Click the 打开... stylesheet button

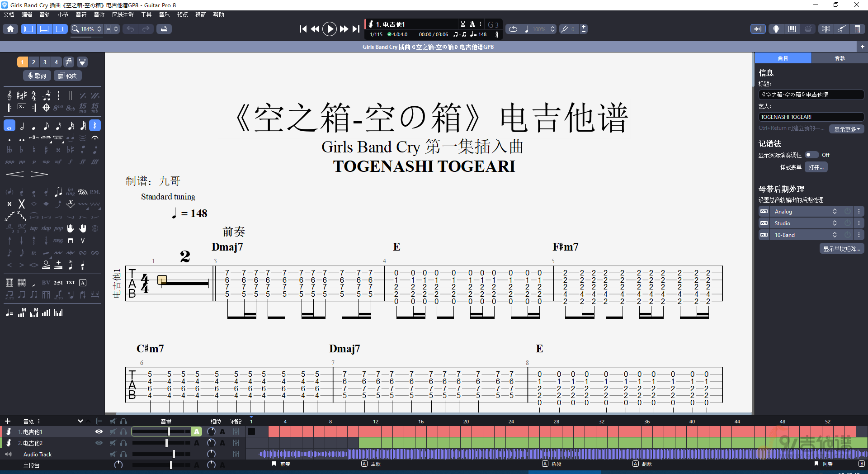tap(816, 167)
